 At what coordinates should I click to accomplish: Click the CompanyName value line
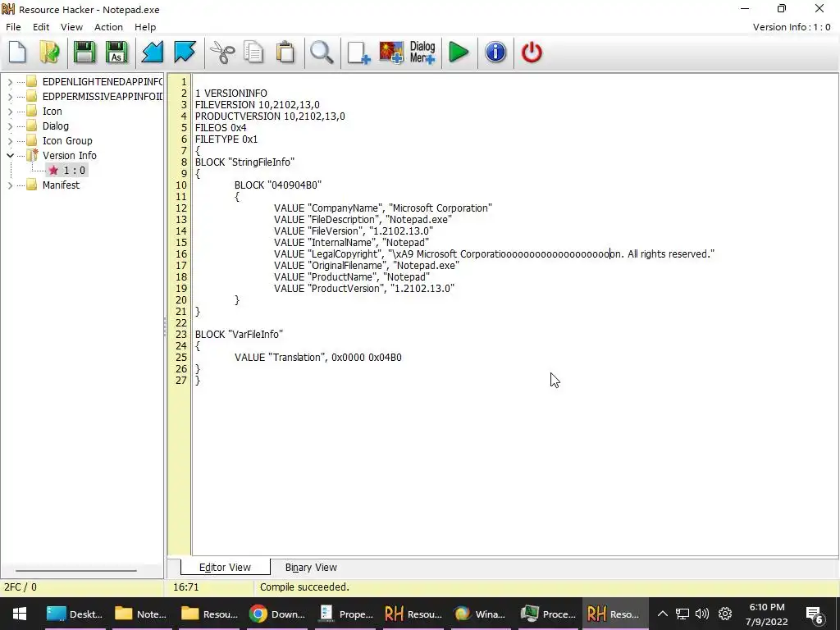tap(382, 208)
